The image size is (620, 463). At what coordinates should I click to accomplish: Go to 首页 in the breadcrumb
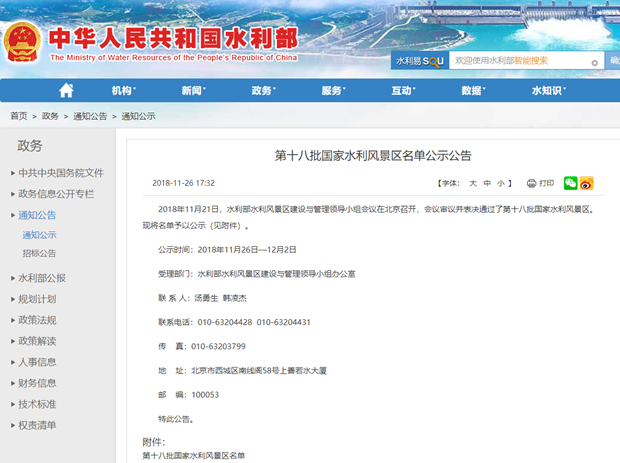[x=19, y=117]
